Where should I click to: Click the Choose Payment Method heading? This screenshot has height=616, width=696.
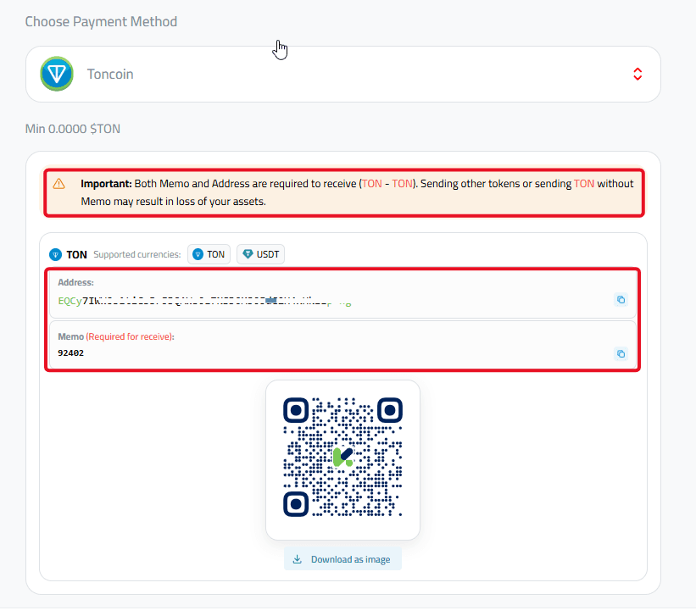point(101,22)
